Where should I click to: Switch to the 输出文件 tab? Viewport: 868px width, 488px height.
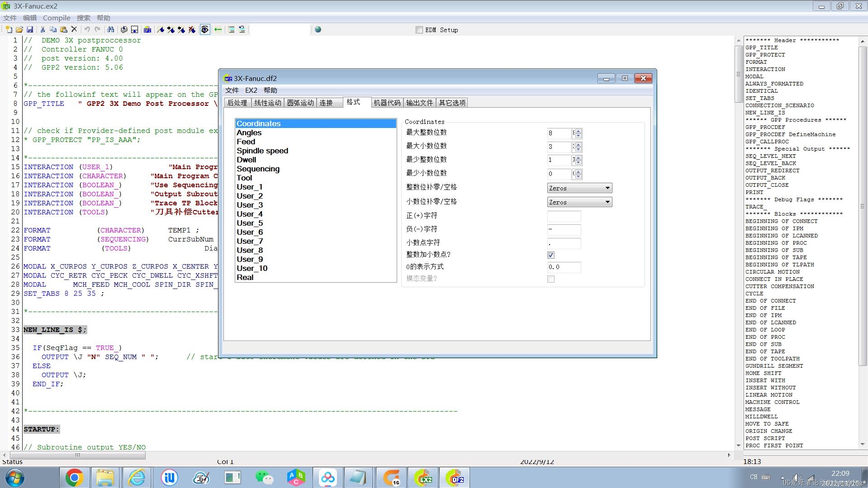(419, 103)
